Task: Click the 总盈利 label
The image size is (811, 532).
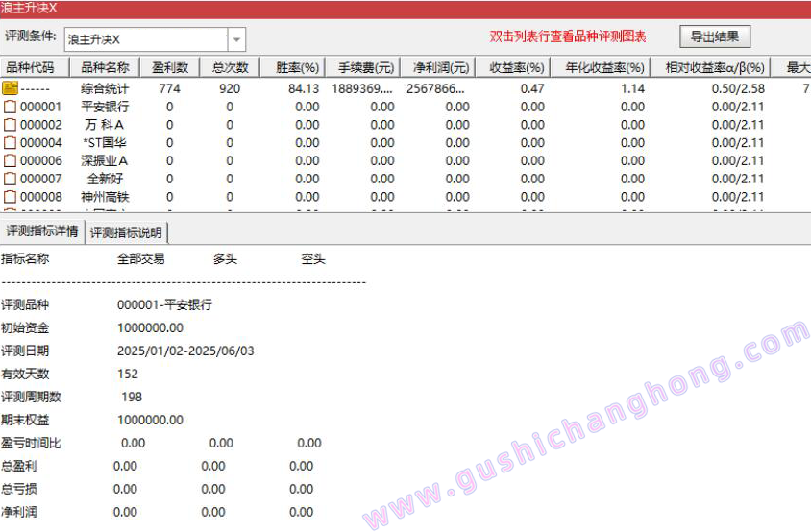Action: [19, 466]
